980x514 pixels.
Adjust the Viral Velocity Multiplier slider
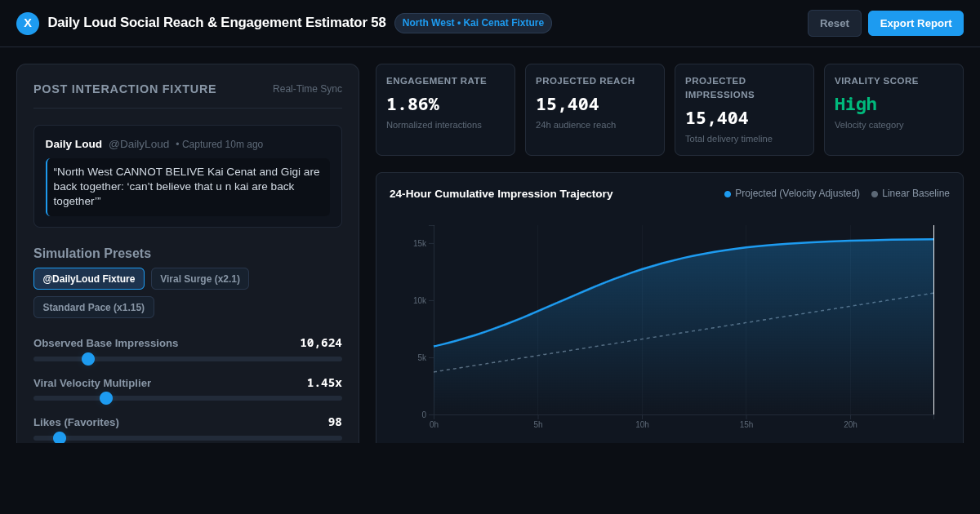coord(188,398)
